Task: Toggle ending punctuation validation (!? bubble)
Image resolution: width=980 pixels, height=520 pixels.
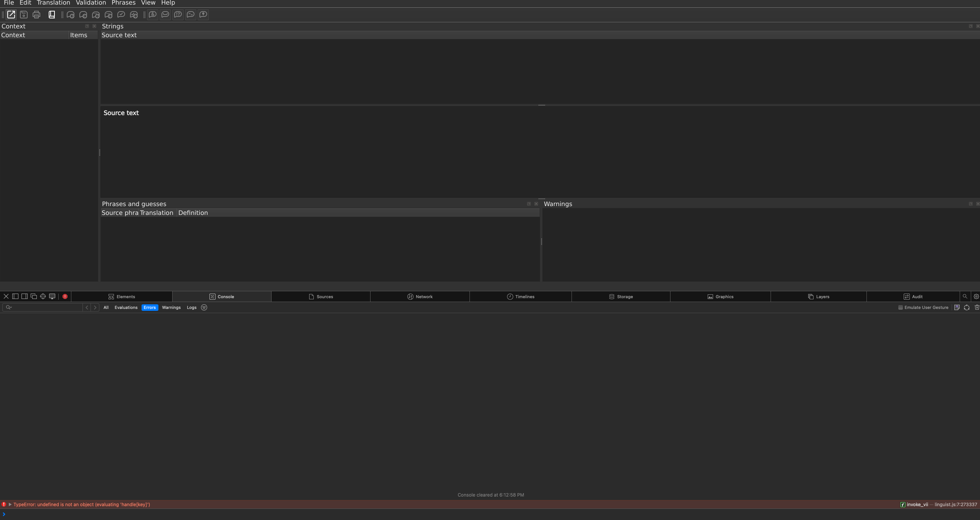Action: tap(178, 15)
